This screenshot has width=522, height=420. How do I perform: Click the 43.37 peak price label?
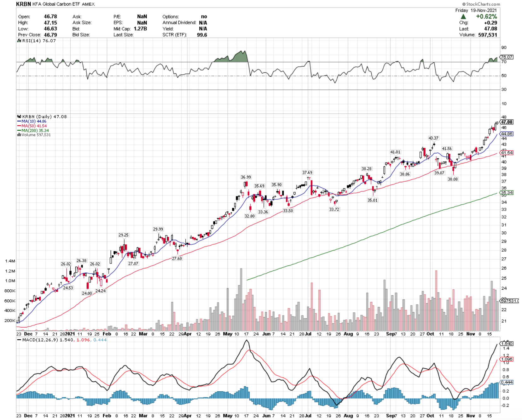(433, 138)
